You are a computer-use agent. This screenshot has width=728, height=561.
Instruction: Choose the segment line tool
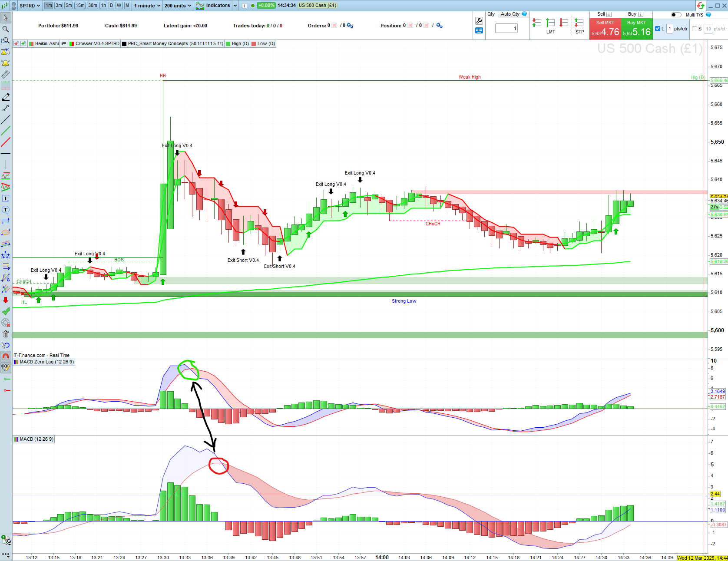tap(6, 108)
